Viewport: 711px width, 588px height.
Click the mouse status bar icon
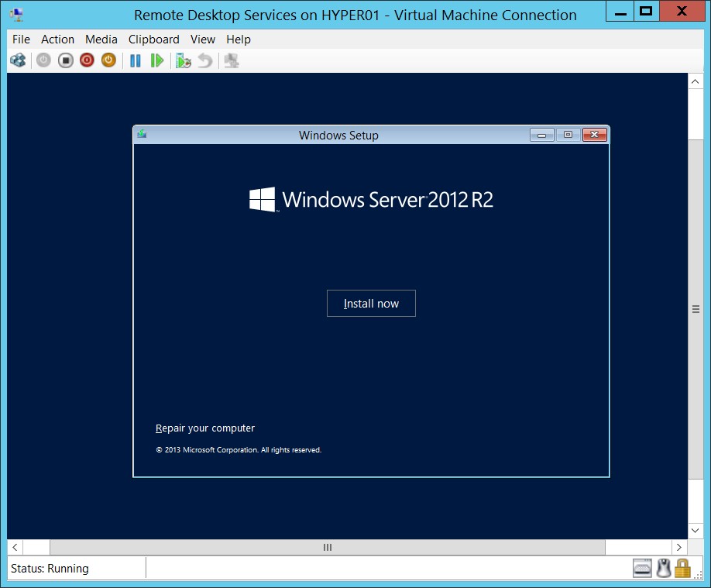(x=664, y=568)
